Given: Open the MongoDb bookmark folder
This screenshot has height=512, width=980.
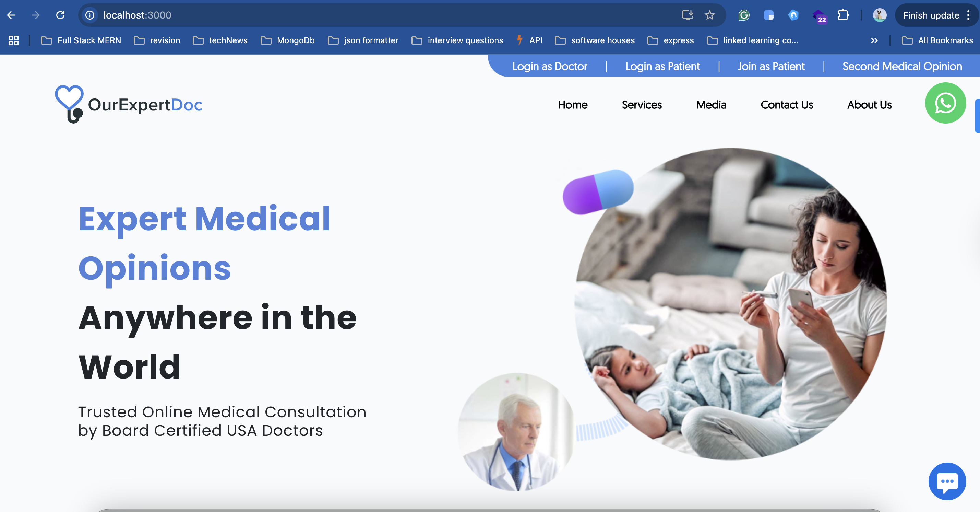Looking at the screenshot, I should pos(288,41).
